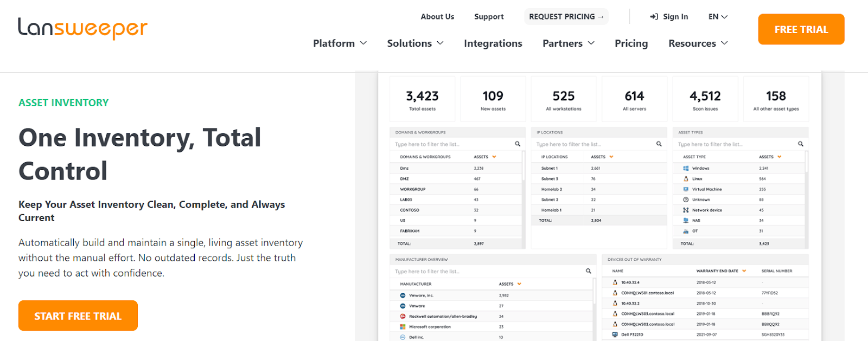Expand the Partners menu
Viewport: 868px width, 341px height.
tap(568, 43)
